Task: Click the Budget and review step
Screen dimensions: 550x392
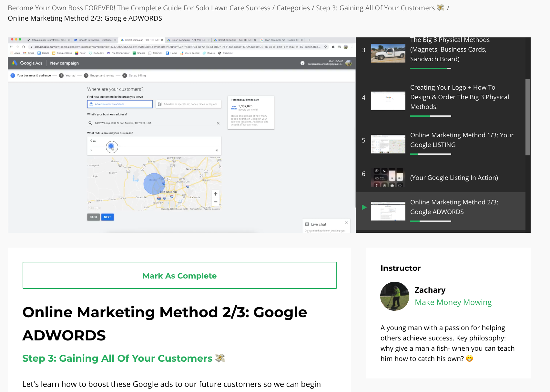Action: (99, 75)
